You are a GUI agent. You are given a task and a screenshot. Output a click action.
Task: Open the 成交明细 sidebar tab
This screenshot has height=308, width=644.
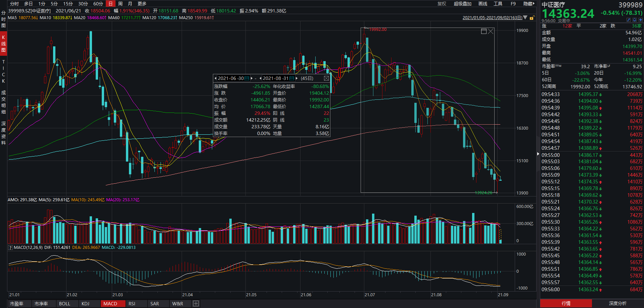3,102
